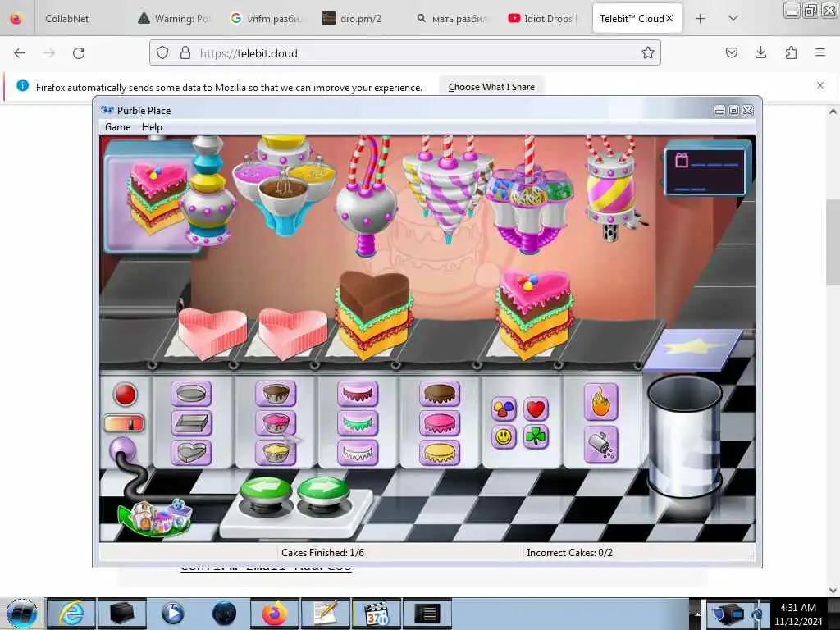Screen dimensions: 840x630
Task: Bookmark this page with star icon
Action: [x=648, y=52]
